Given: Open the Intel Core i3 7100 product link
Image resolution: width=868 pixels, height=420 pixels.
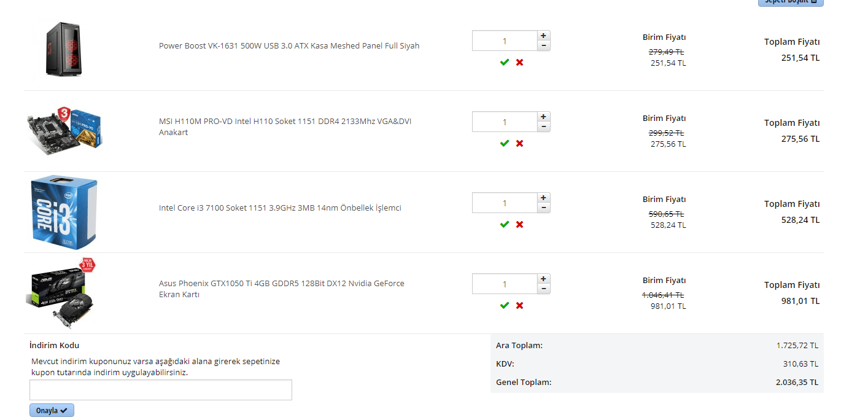Looking at the screenshot, I should coord(280,208).
